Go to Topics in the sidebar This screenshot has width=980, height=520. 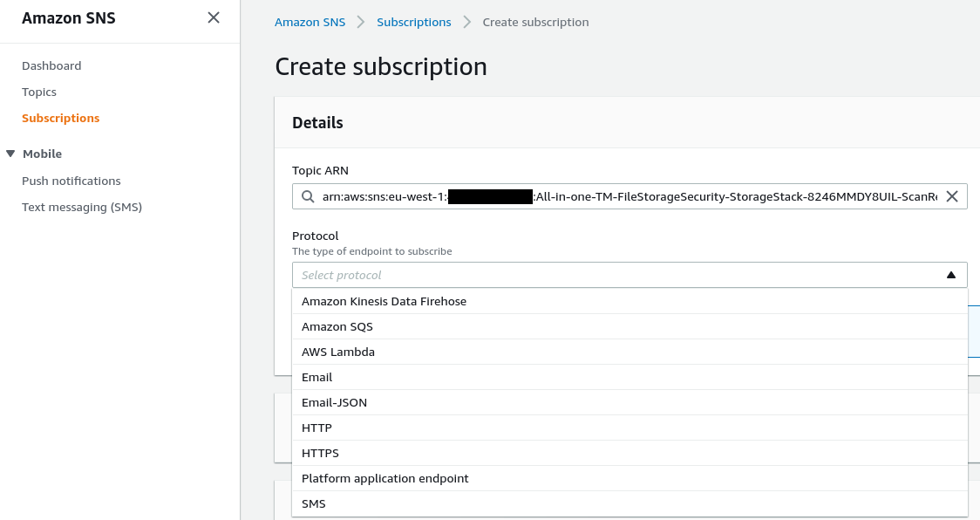click(x=38, y=92)
